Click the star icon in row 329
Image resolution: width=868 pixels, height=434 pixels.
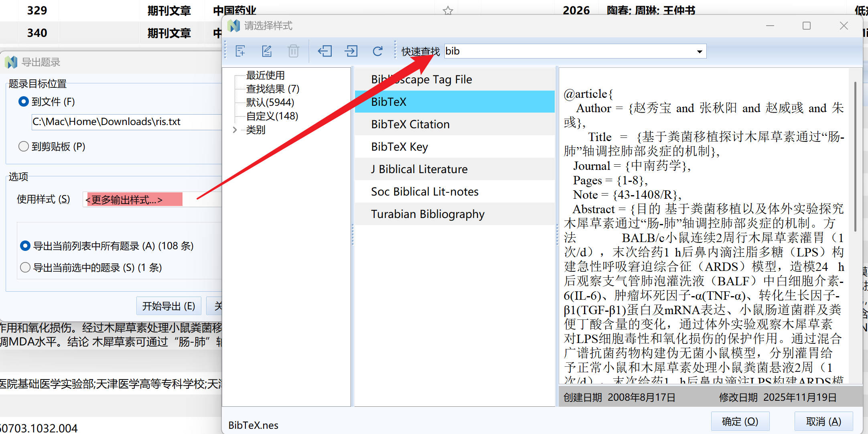(448, 10)
